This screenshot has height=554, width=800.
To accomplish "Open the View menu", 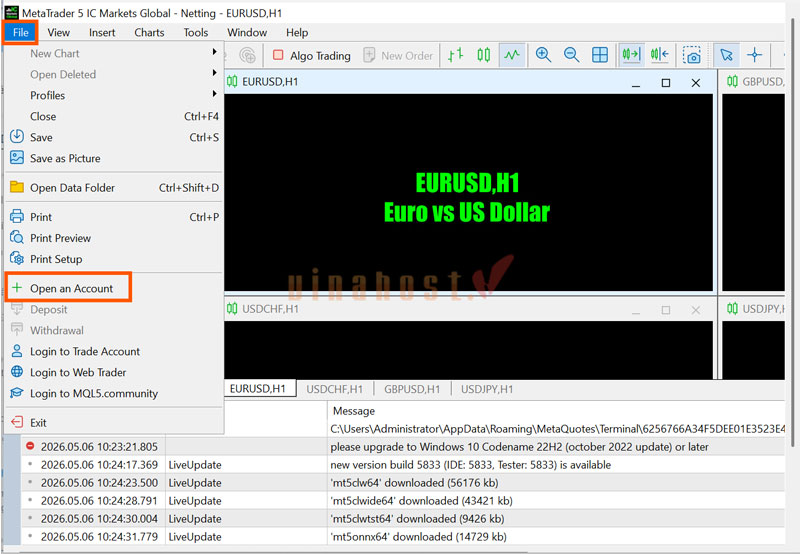I will (58, 33).
